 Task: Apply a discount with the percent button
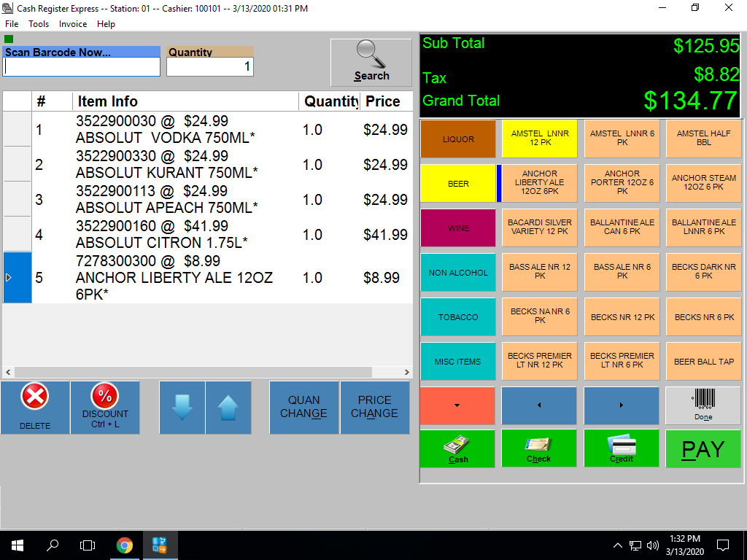[x=105, y=408]
